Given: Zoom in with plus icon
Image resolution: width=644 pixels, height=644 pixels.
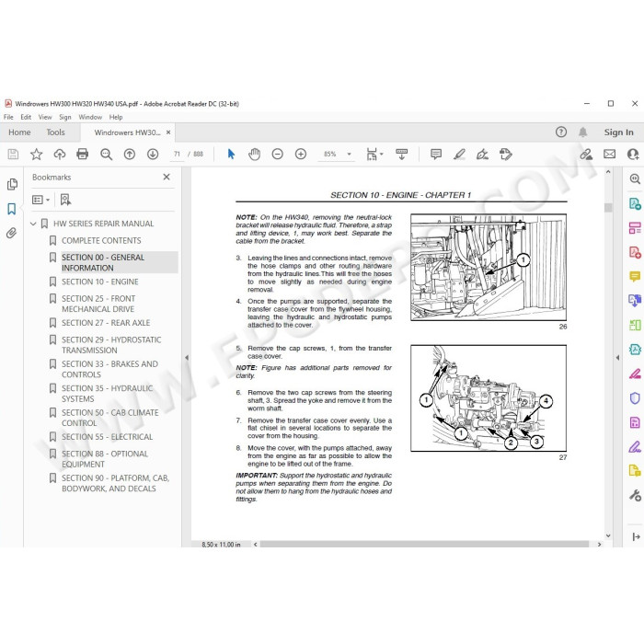Looking at the screenshot, I should pyautogui.click(x=301, y=154).
